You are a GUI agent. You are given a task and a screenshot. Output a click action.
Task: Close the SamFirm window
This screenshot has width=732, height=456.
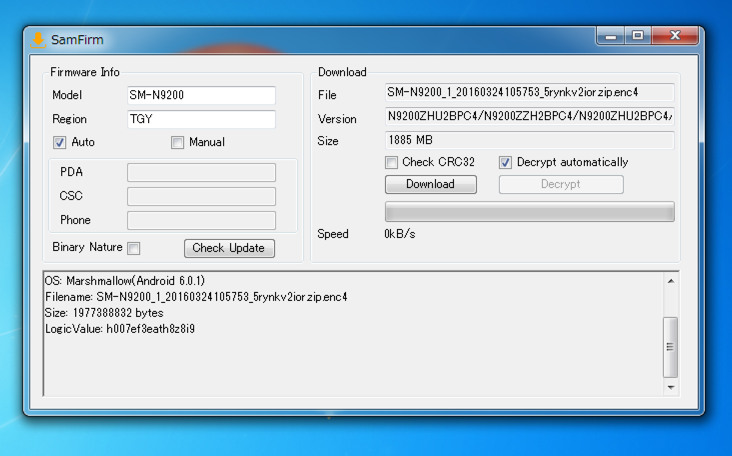coord(675,35)
